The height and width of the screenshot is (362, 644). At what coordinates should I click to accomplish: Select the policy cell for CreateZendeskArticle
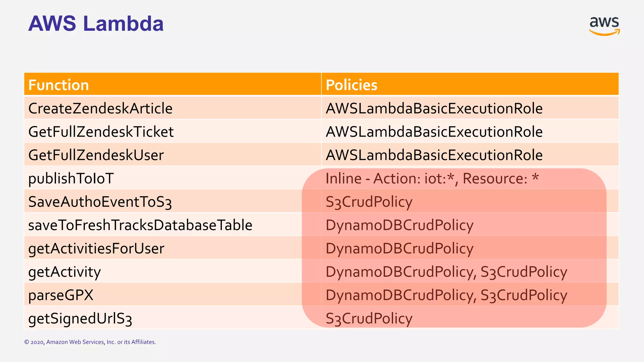point(434,108)
